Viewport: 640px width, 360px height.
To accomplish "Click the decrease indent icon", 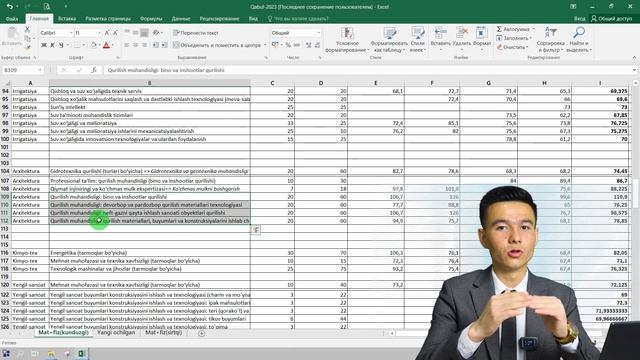I will point(156,45).
